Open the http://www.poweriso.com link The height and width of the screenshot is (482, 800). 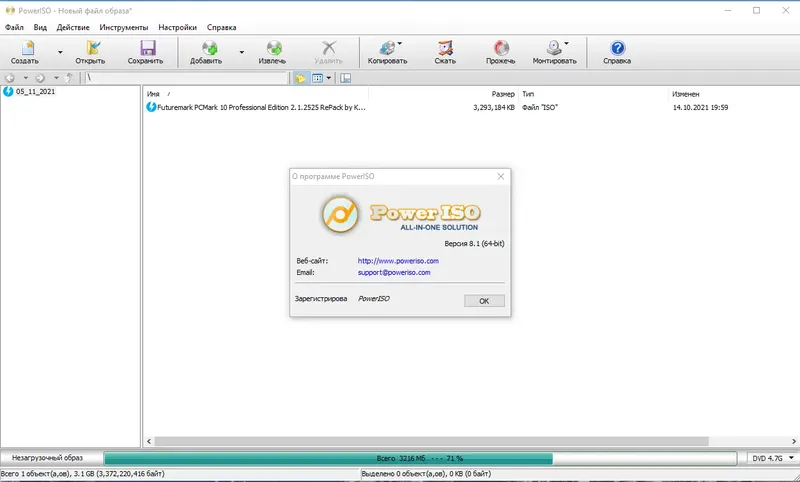click(398, 261)
